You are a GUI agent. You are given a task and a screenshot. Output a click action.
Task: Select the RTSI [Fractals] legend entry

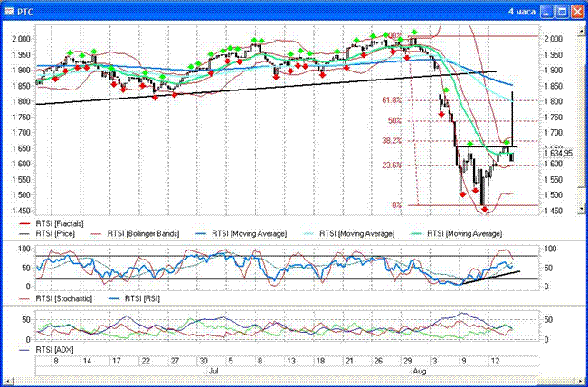[52, 224]
